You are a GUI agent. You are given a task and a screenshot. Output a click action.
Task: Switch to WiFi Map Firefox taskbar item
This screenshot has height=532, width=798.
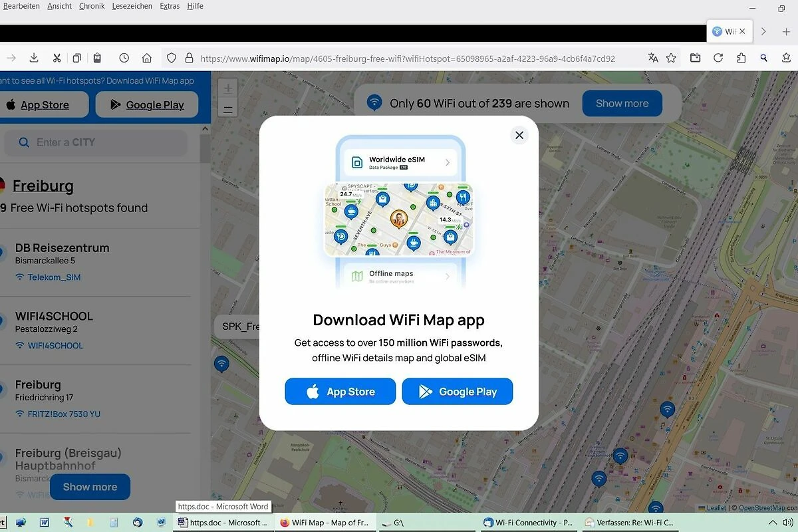(325, 523)
